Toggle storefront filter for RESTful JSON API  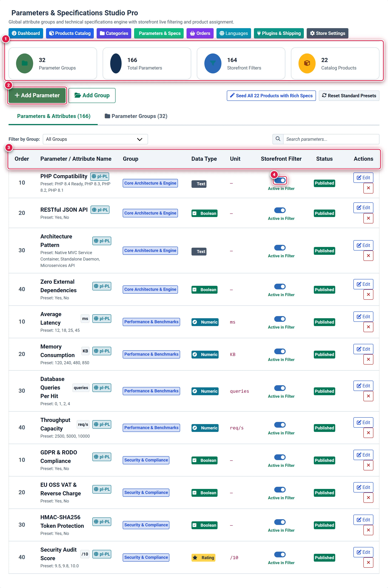click(x=280, y=210)
